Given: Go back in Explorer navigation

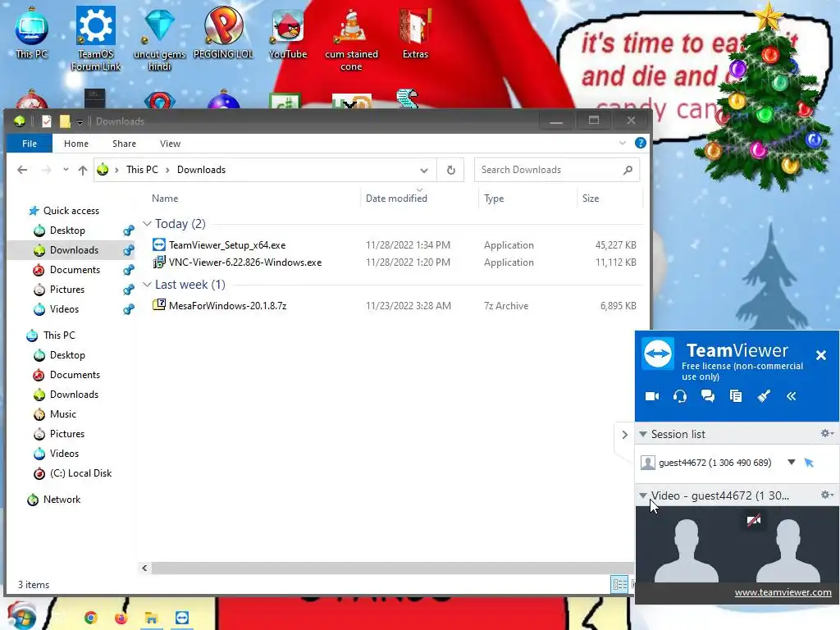Looking at the screenshot, I should pyautogui.click(x=22, y=170).
